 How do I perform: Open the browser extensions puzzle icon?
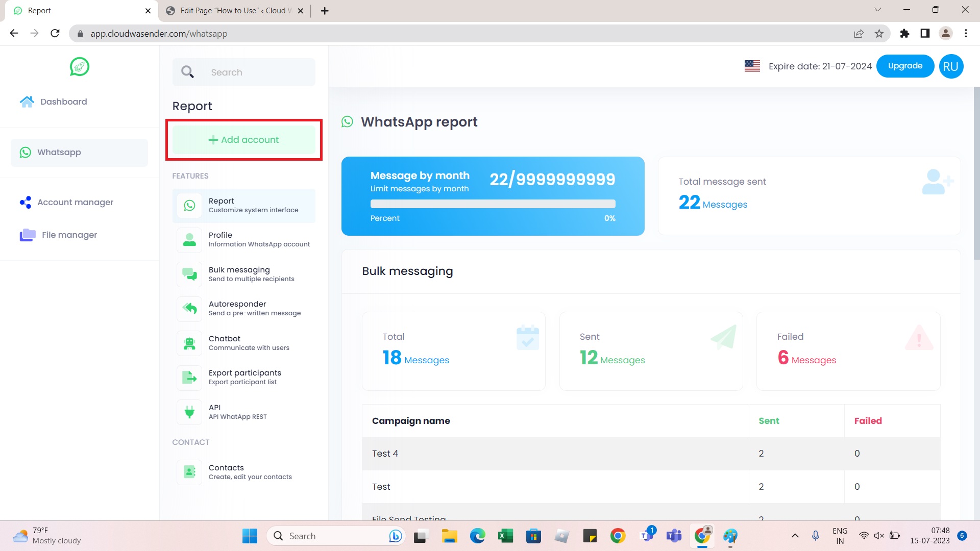point(904,34)
